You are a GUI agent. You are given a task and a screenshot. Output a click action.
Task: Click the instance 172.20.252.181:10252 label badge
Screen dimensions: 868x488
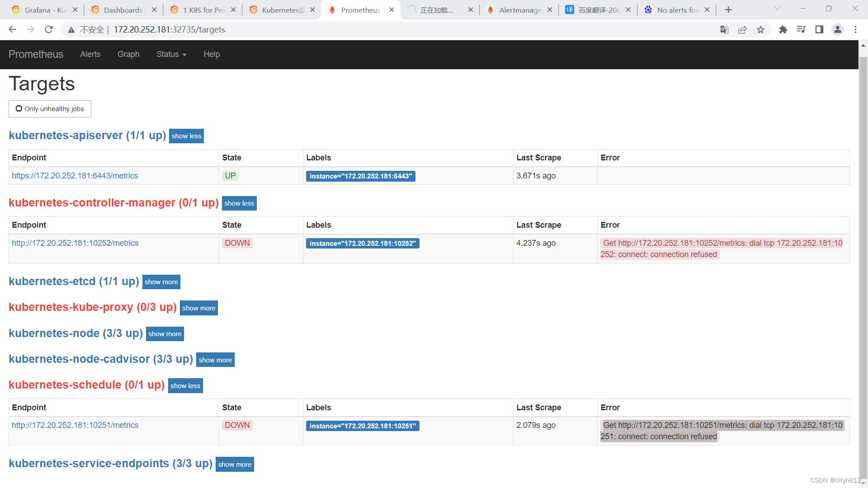[x=363, y=244]
